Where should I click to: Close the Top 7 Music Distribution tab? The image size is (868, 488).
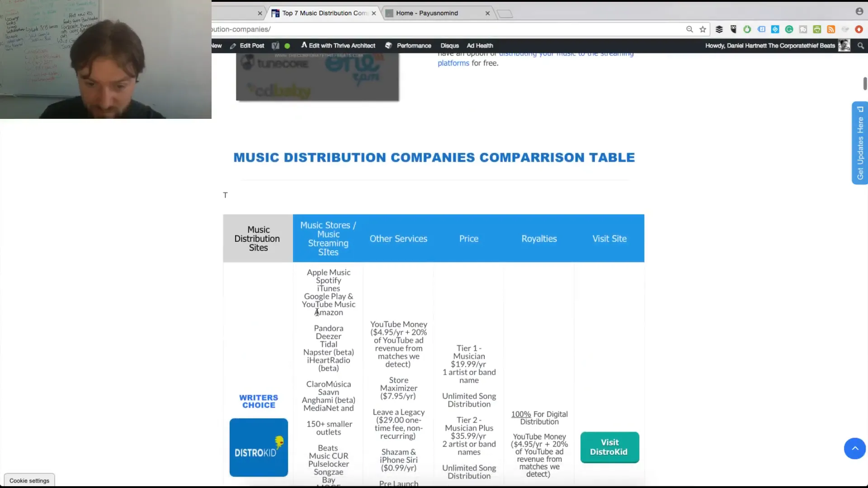point(374,13)
